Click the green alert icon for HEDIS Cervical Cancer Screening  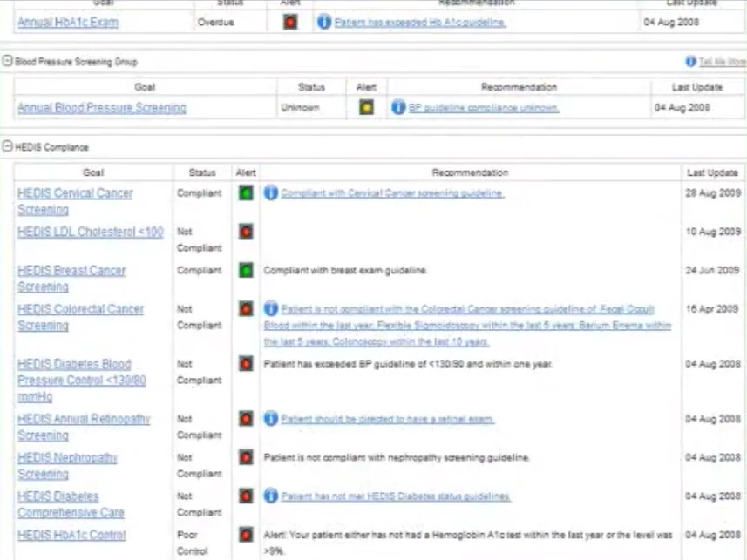(x=245, y=193)
